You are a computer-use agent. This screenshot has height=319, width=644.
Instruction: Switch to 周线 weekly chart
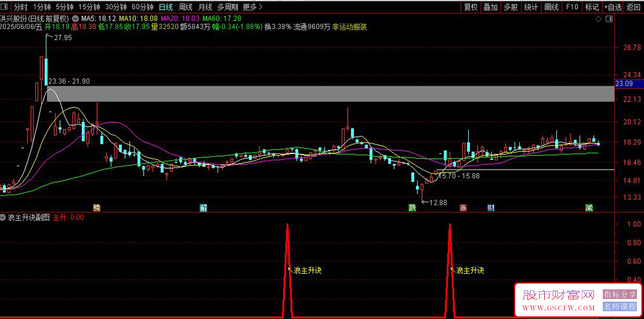pyautogui.click(x=185, y=7)
